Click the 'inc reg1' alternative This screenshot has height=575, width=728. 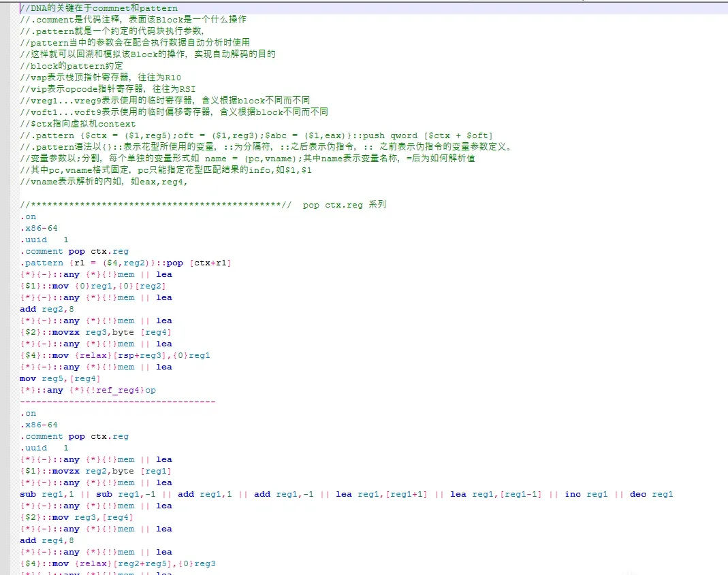[x=586, y=494]
